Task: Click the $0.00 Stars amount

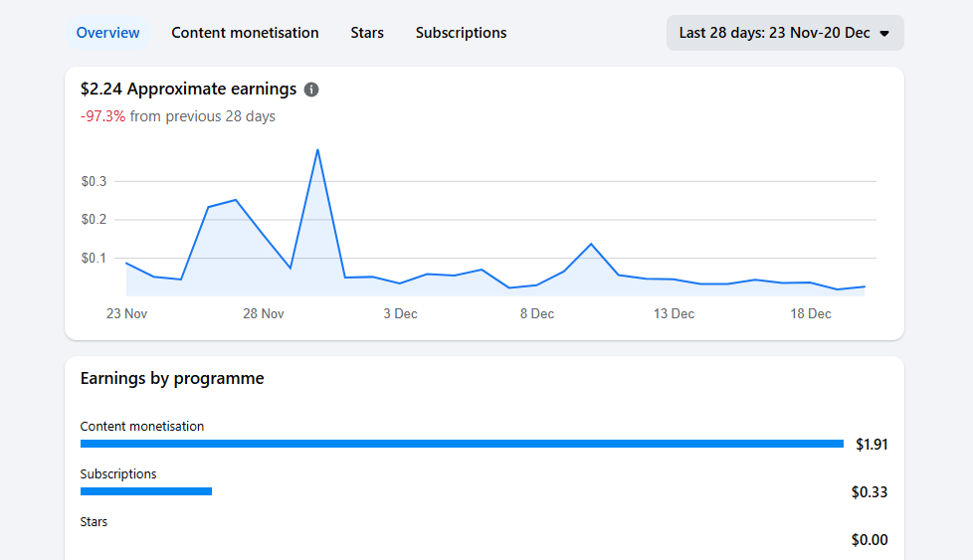Action: [869, 540]
